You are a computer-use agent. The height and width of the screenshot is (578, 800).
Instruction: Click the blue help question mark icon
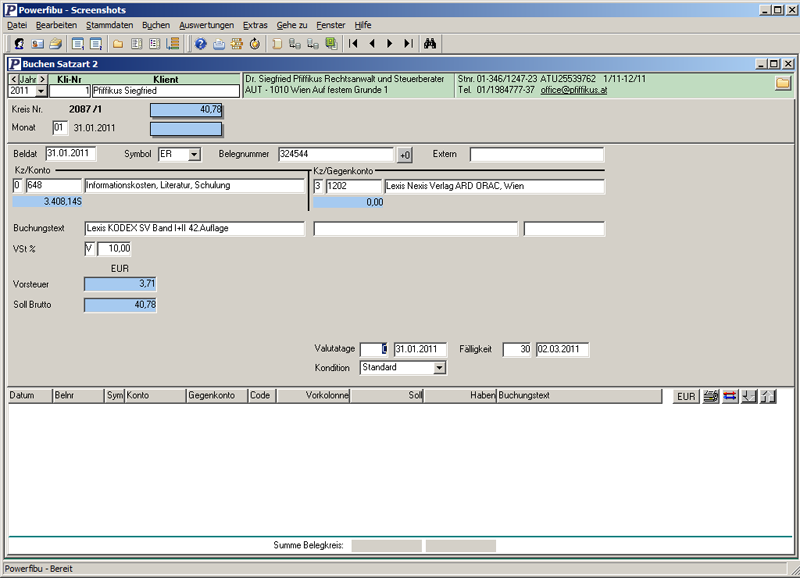coord(200,44)
